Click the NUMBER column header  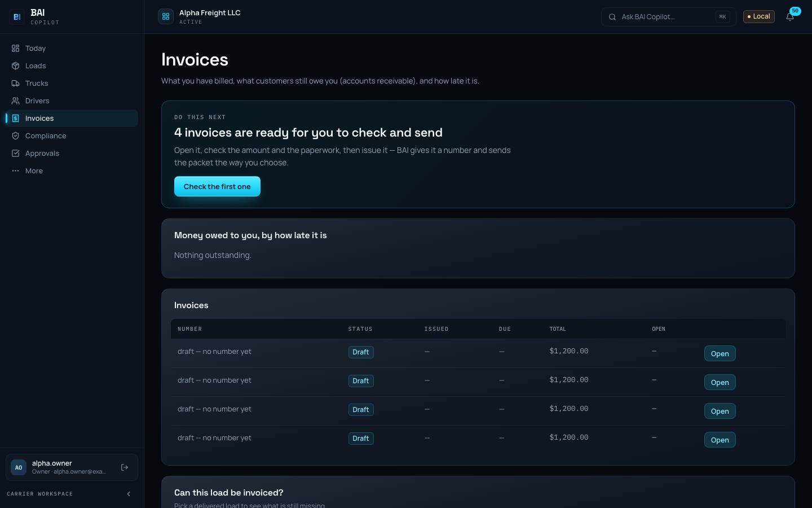click(x=189, y=329)
